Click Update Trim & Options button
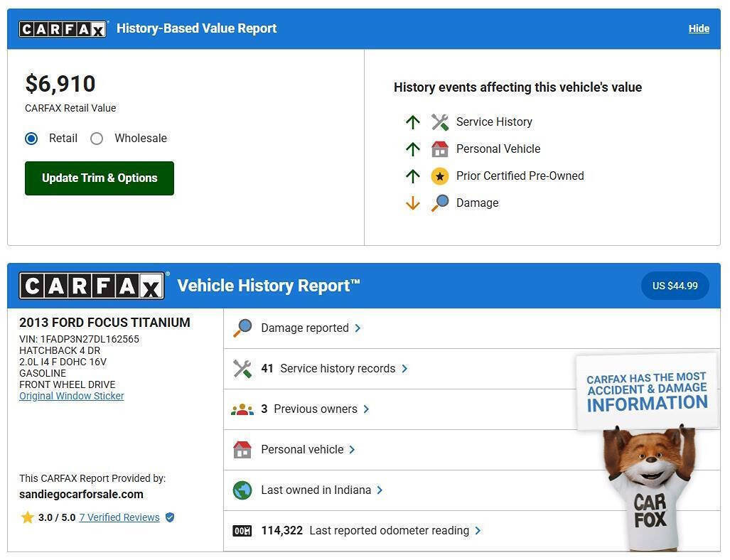Image resolution: width=730 pixels, height=560 pixels. tap(100, 178)
